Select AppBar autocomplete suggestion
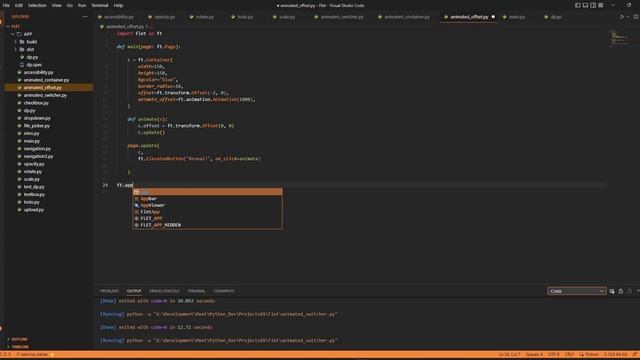The height and width of the screenshot is (360, 640). [x=207, y=199]
